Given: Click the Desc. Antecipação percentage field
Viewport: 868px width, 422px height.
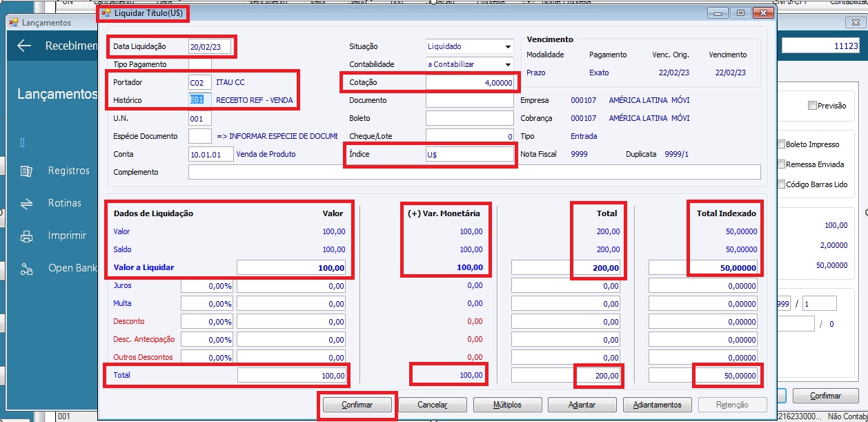Looking at the screenshot, I should [207, 339].
